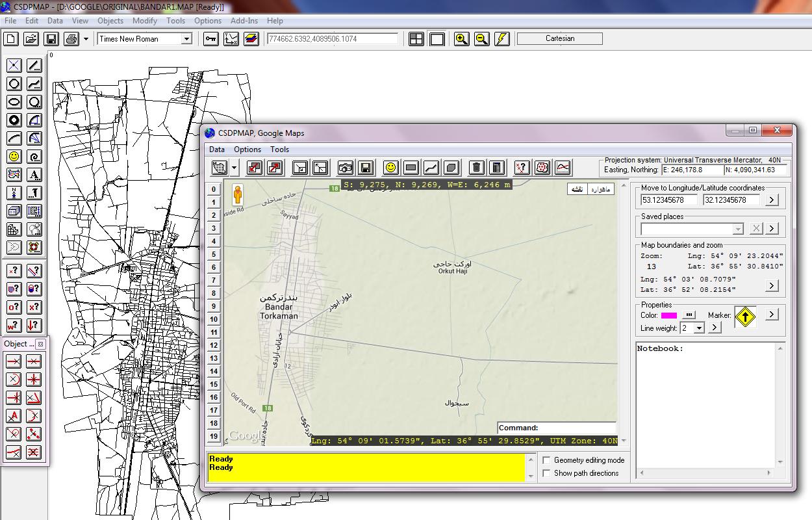Click the key icon in main toolbar
812x520 pixels.
point(210,39)
